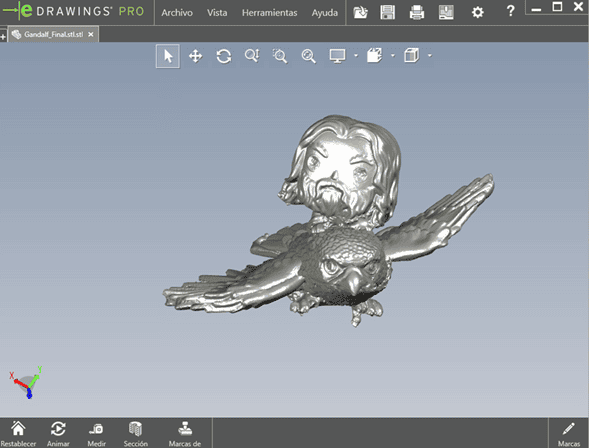The width and height of the screenshot is (589, 448).
Task: Click the view orientation icon
Action: (x=374, y=56)
